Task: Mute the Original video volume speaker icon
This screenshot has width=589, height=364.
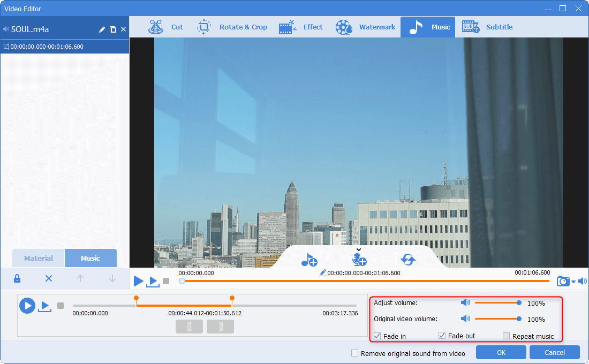Action: point(465,319)
